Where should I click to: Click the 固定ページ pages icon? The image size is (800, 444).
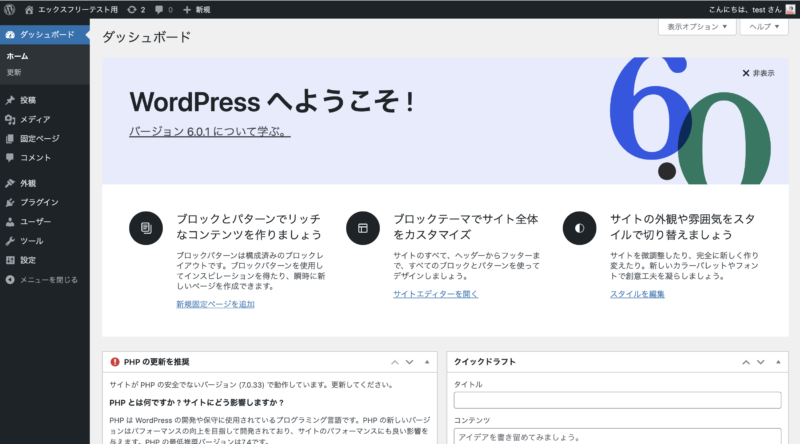tap(10, 139)
